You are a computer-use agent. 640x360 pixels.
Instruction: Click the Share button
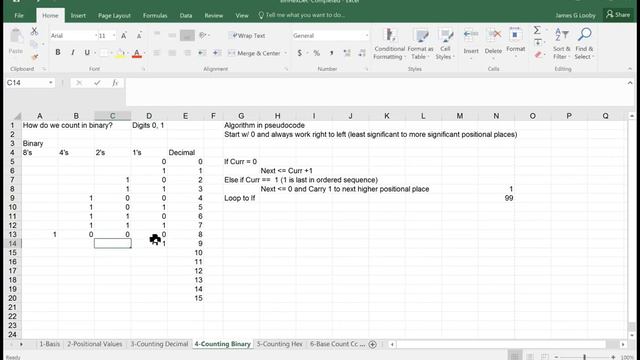[x=618, y=15]
